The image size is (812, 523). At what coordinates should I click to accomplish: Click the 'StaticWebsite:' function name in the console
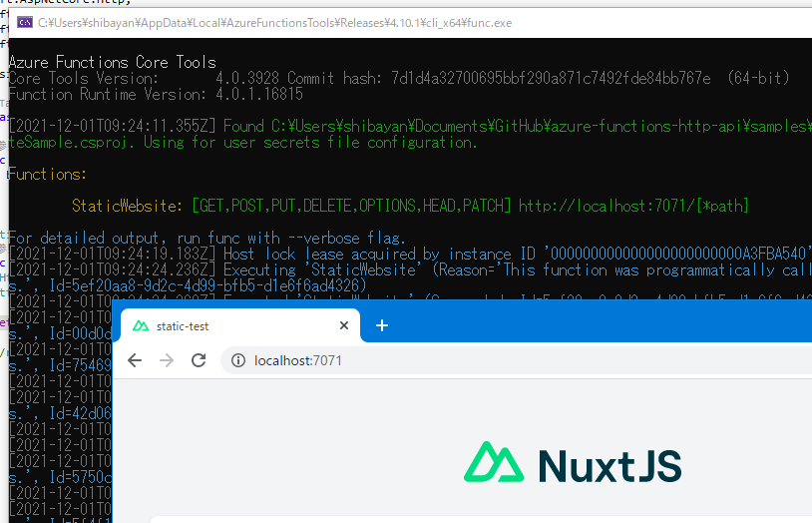coord(127,206)
